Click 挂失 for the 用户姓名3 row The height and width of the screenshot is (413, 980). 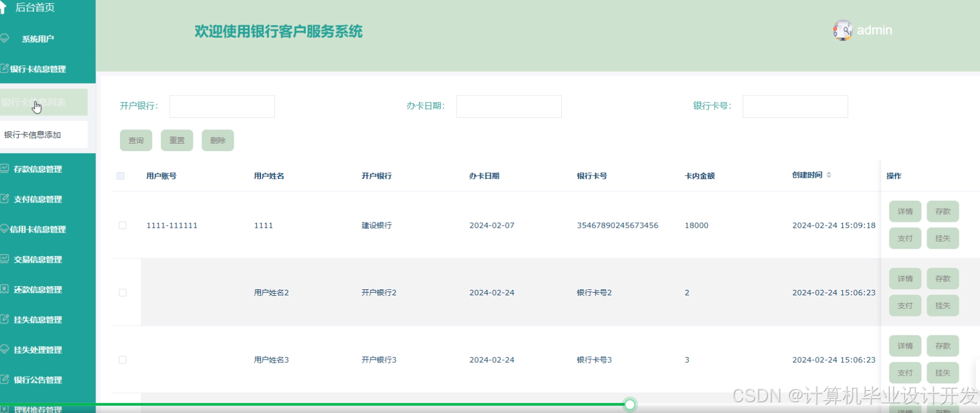(x=943, y=373)
